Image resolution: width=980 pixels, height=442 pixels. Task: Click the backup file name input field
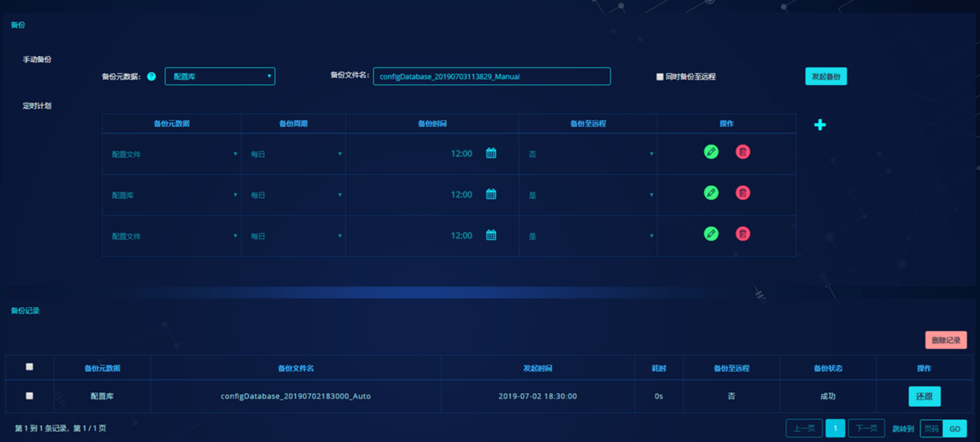pos(492,76)
